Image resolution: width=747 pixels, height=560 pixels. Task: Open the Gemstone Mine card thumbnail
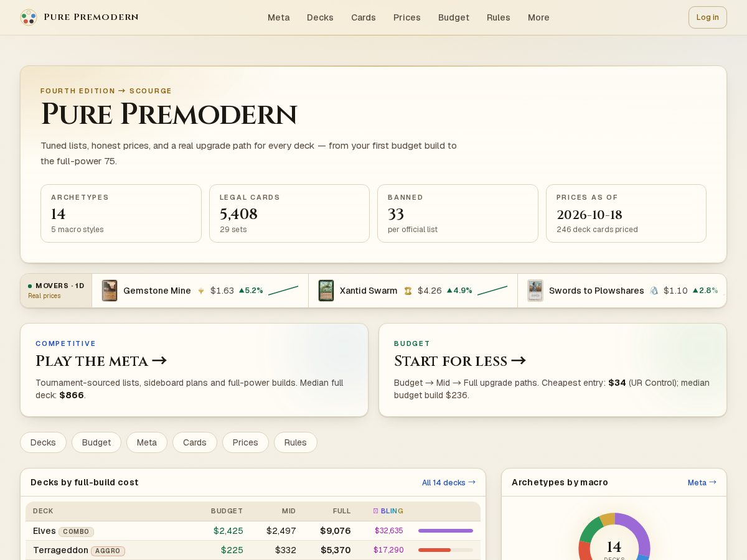(x=110, y=291)
